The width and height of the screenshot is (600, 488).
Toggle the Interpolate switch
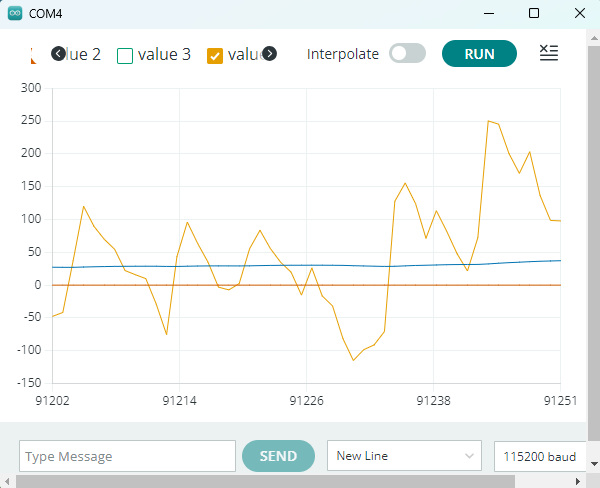407,54
